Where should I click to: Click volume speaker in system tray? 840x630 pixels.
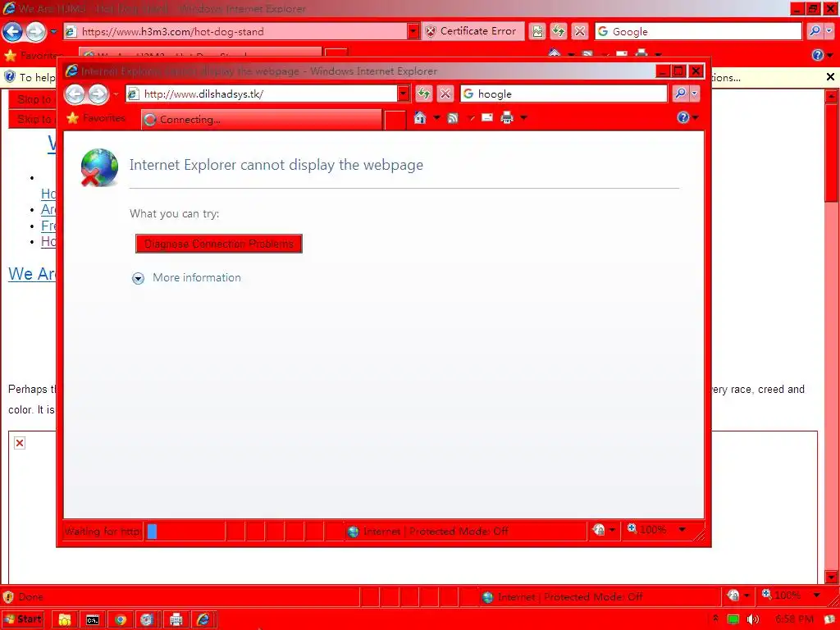point(753,619)
